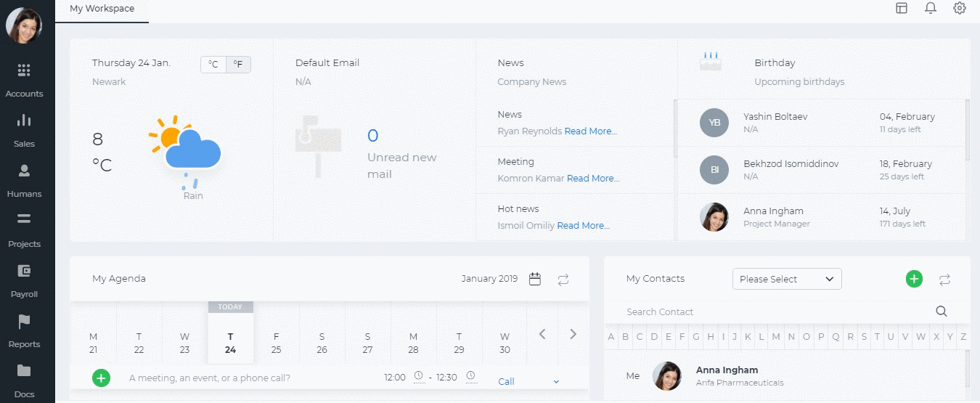Open the start time clock picker
Viewport: 980px width, 403px height.
(418, 375)
